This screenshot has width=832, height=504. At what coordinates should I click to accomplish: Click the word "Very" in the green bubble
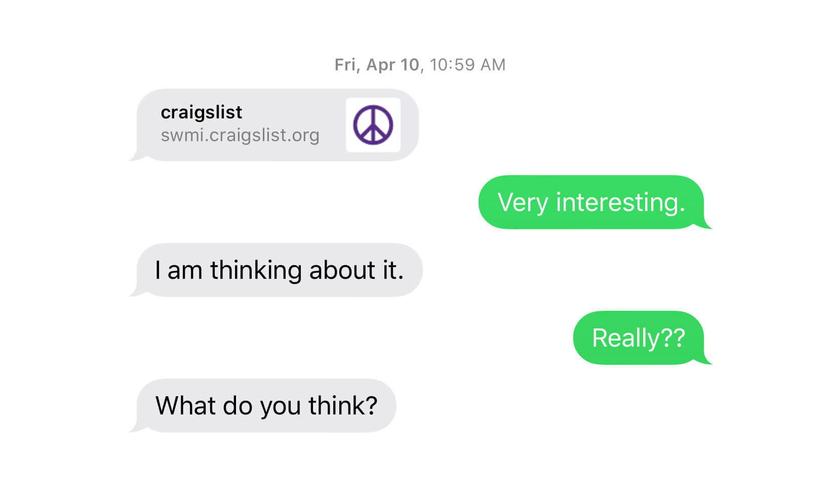[523, 202]
